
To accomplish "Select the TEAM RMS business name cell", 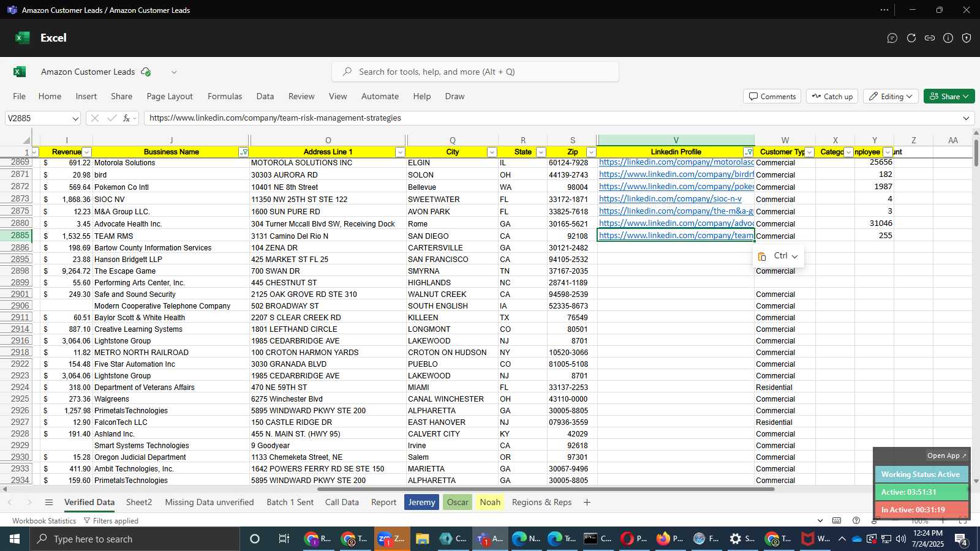I will point(171,236).
